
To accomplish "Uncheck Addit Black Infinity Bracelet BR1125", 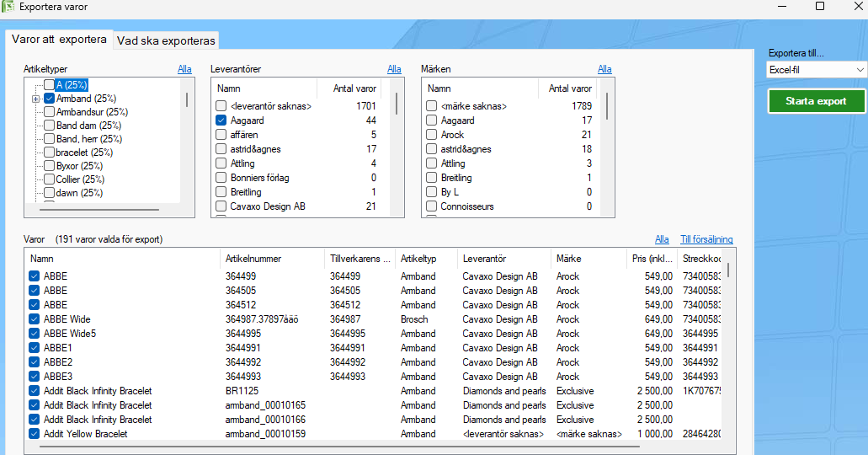I will point(34,391).
